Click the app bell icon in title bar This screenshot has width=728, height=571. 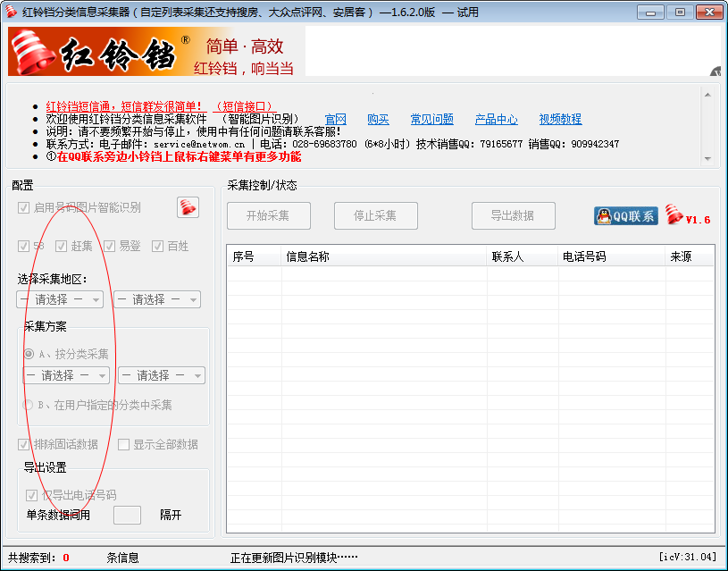[x=11, y=12]
